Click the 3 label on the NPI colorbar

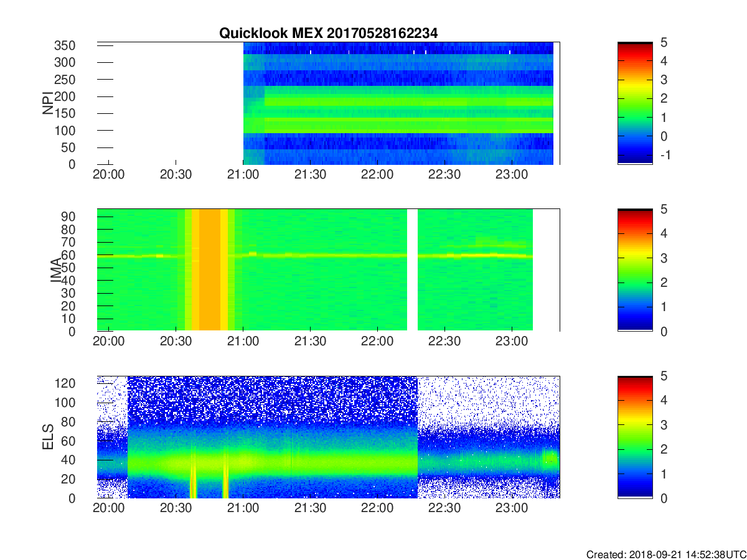point(663,80)
